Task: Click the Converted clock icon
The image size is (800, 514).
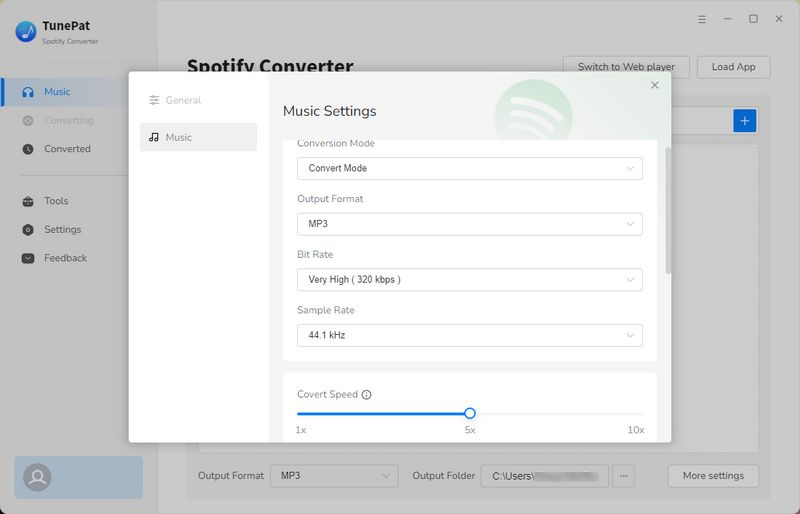Action: click(28, 149)
